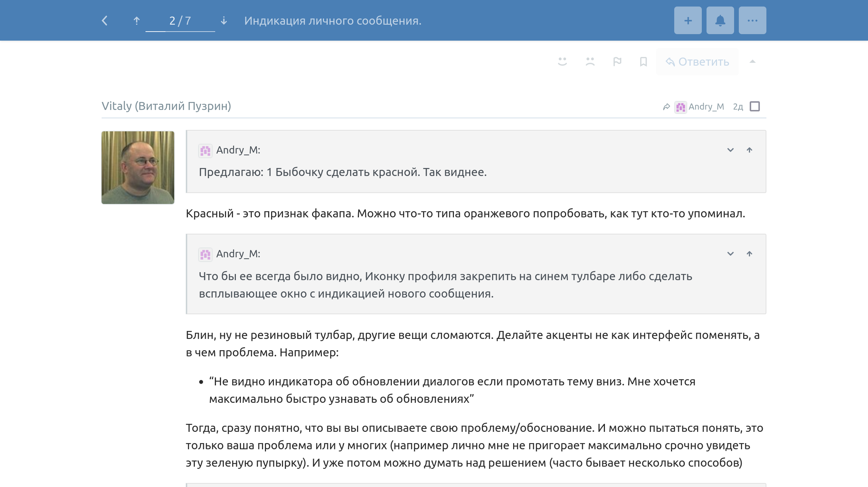The height and width of the screenshot is (487, 868).
Task: Go to previous post with up arrow
Action: pyautogui.click(x=136, y=21)
